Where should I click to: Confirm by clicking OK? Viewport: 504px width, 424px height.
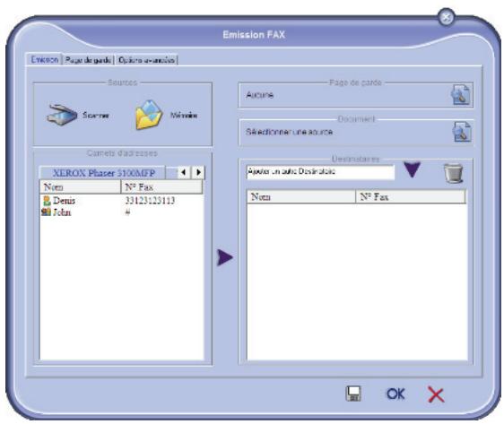point(395,394)
